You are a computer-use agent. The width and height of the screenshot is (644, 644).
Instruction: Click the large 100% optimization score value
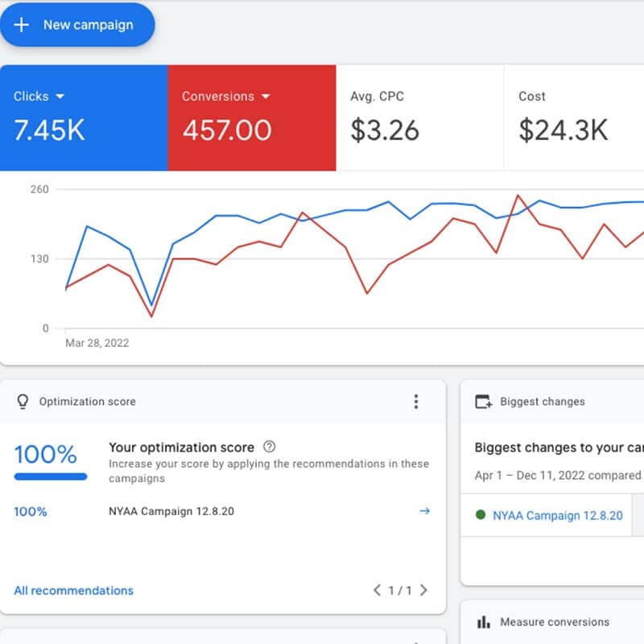tap(46, 454)
